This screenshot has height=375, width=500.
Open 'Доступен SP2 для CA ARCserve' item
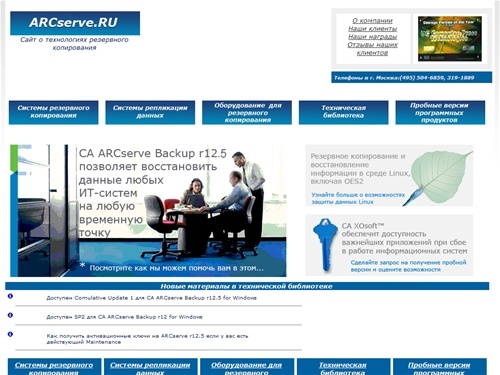124,317
